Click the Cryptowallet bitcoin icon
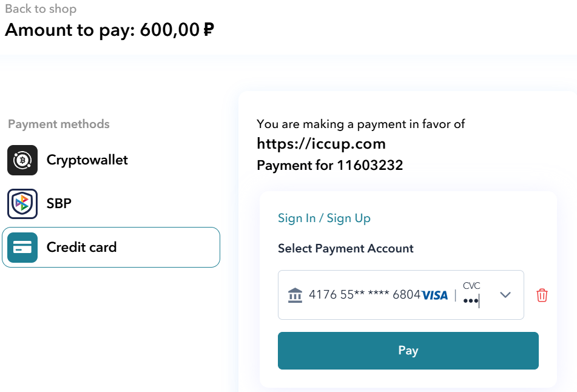 [x=22, y=160]
